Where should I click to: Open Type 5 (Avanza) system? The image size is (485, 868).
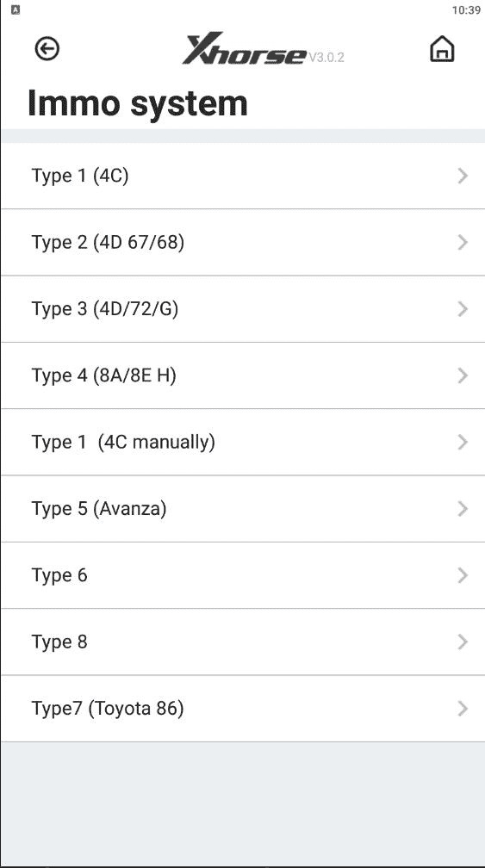pyautogui.click(x=243, y=509)
